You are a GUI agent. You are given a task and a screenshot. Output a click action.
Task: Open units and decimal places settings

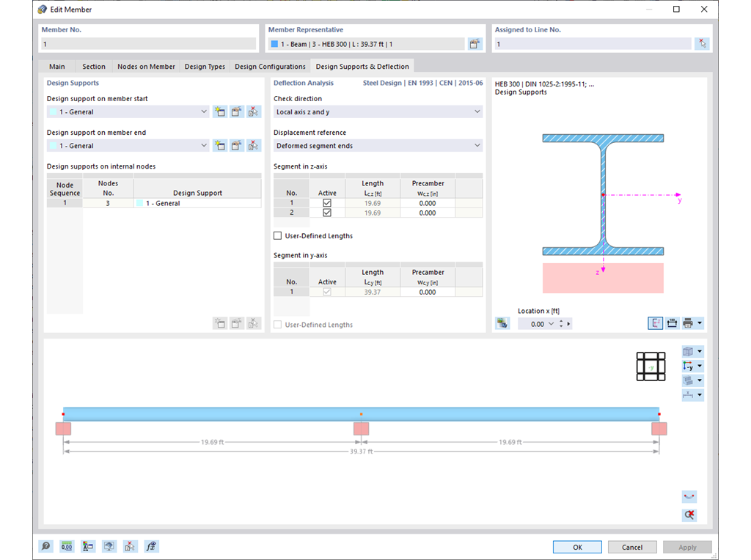(66, 546)
